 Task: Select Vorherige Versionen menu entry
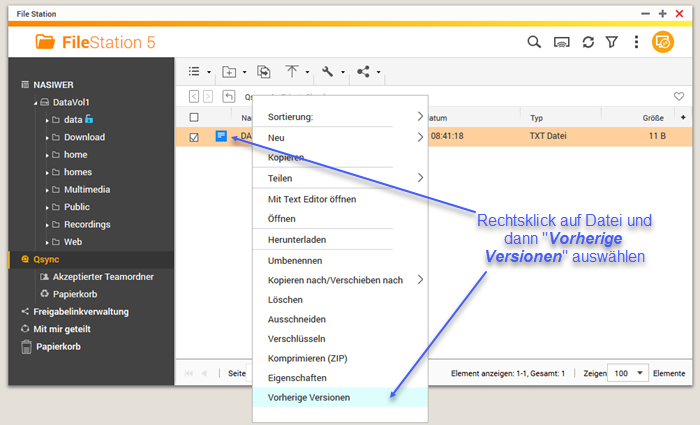coord(340,397)
